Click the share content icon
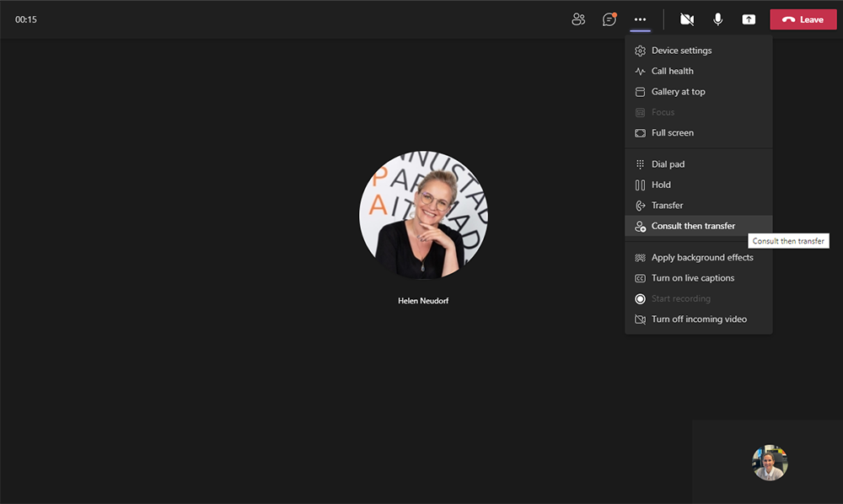 pyautogui.click(x=749, y=19)
